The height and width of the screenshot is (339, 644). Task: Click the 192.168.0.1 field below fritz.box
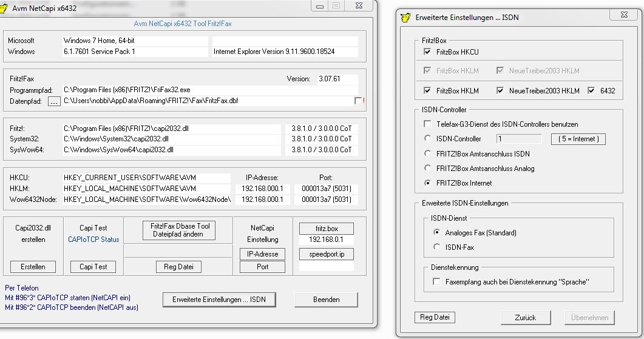point(327,240)
